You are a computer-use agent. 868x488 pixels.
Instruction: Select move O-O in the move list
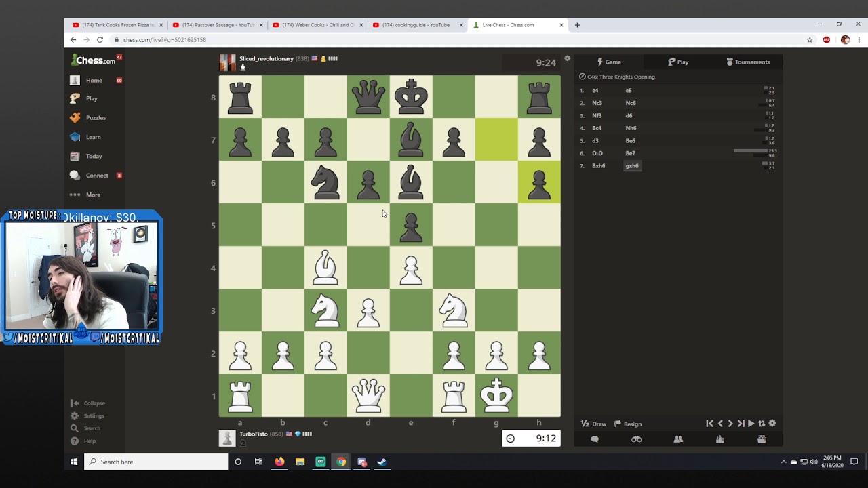pyautogui.click(x=597, y=153)
